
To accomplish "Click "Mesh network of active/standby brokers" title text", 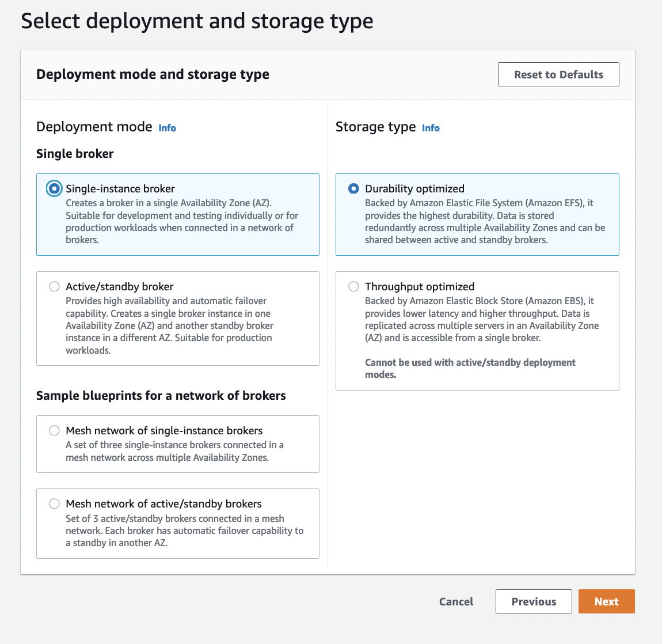I will pyautogui.click(x=163, y=503).
